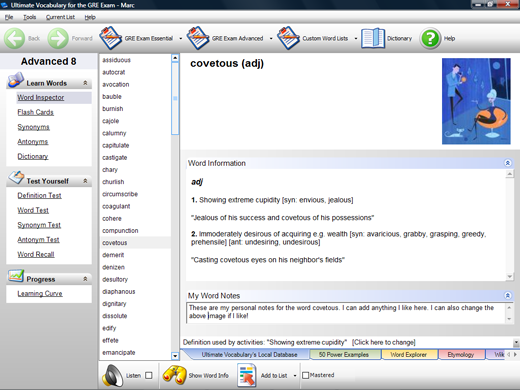Click the Learn Words section icon
This screenshot has width=520, height=390.
(16, 80)
